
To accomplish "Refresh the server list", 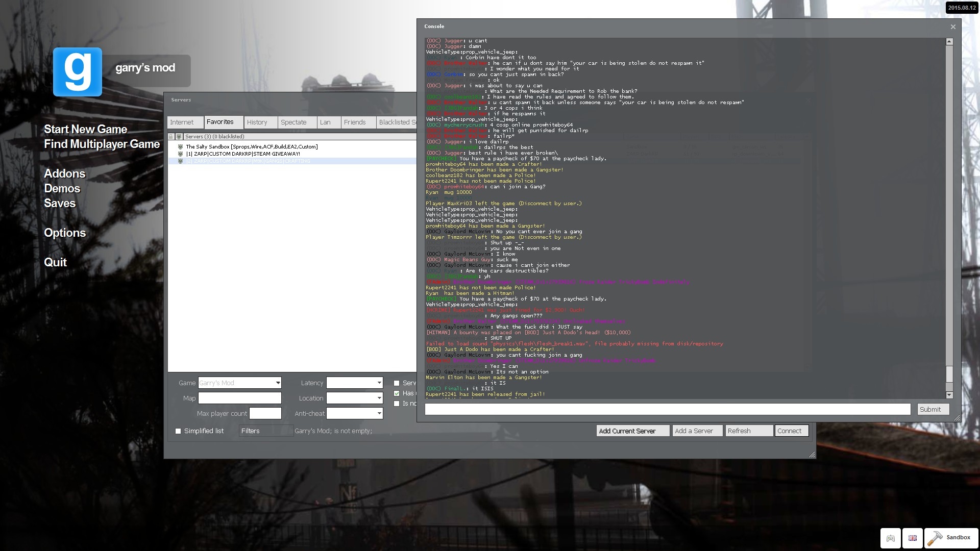I will click(x=749, y=431).
